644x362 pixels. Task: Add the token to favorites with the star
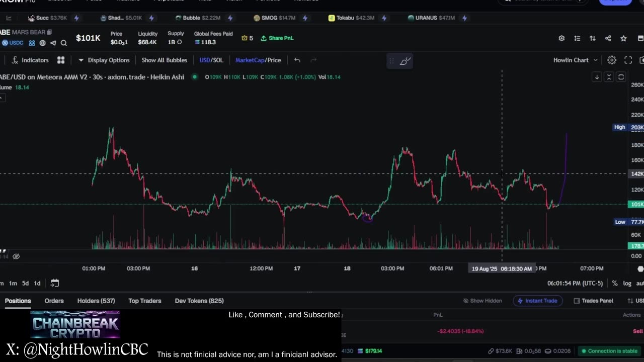pos(623,38)
